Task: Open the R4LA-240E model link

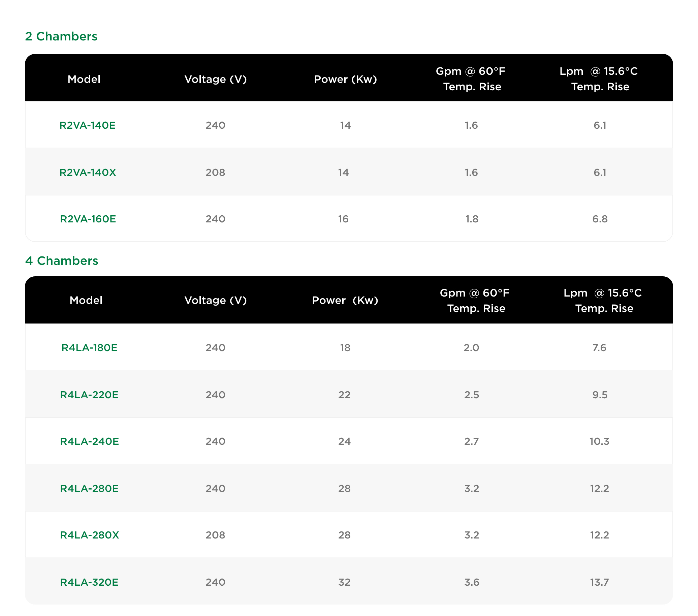Action: [90, 441]
